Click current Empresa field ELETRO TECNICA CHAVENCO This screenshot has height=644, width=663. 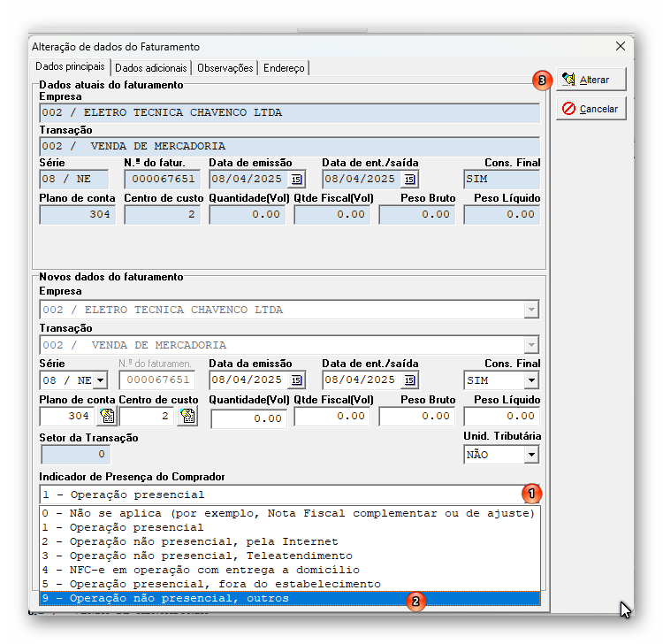[x=290, y=113]
